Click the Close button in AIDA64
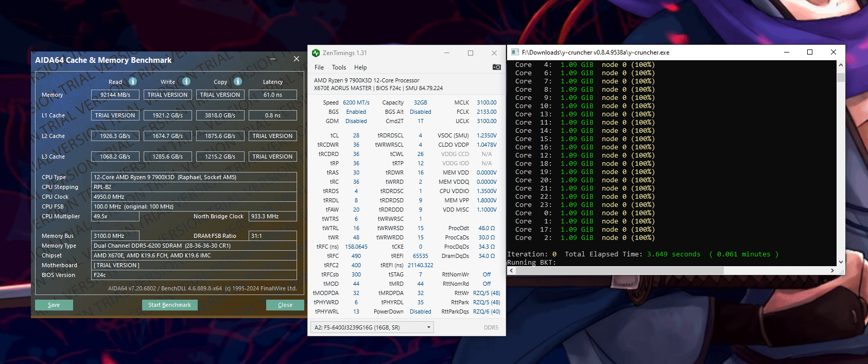 tap(285, 305)
